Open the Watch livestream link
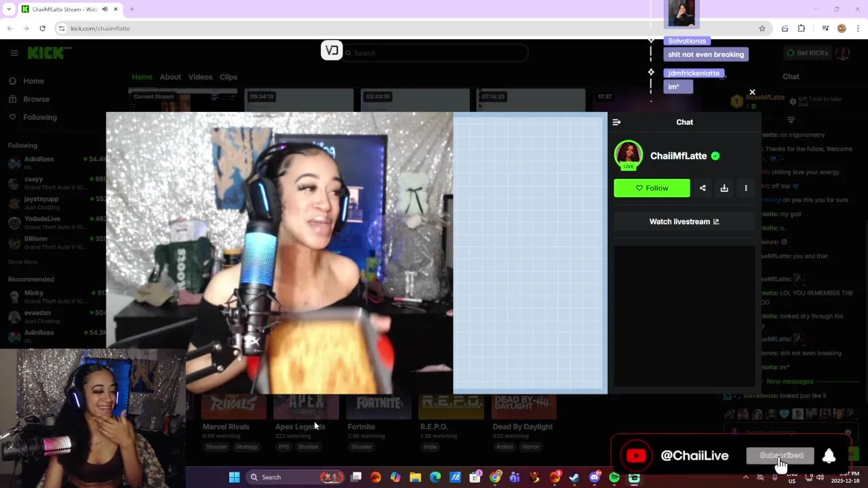 click(684, 222)
